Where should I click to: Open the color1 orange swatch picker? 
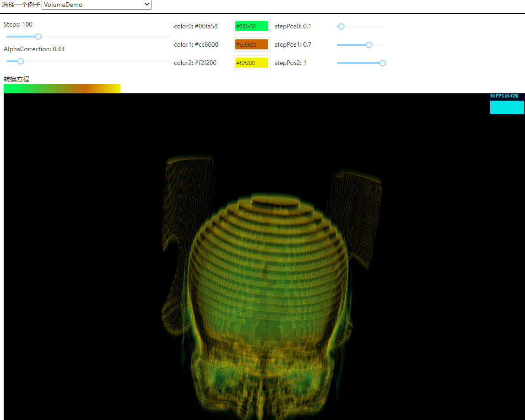(251, 45)
